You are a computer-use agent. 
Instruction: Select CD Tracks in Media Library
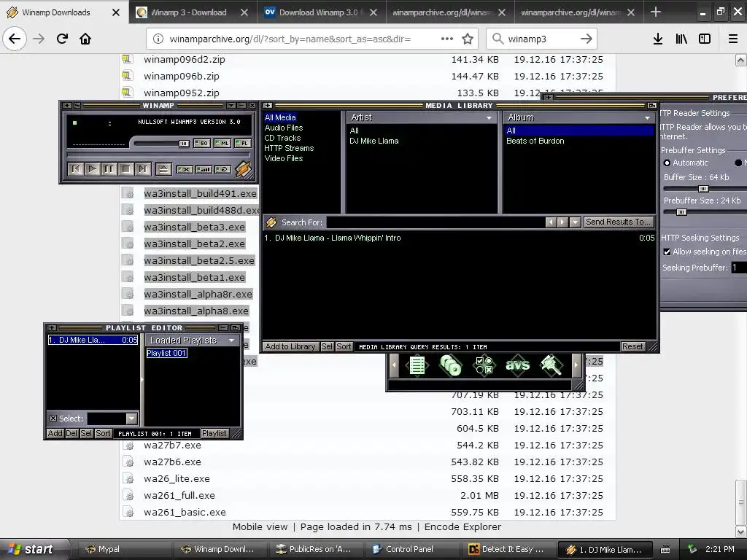point(282,138)
